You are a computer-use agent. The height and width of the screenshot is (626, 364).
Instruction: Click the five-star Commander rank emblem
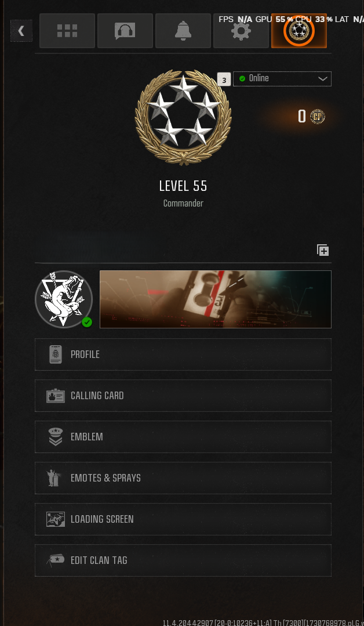click(x=183, y=117)
